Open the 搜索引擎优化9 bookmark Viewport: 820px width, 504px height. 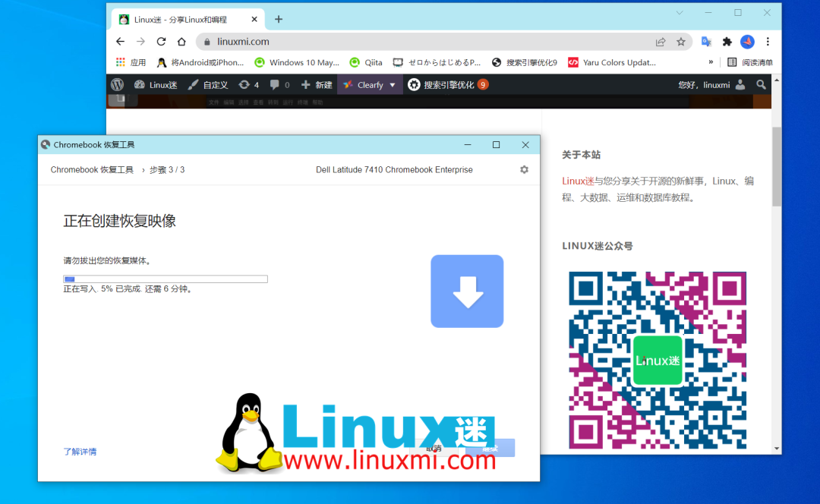(525, 62)
